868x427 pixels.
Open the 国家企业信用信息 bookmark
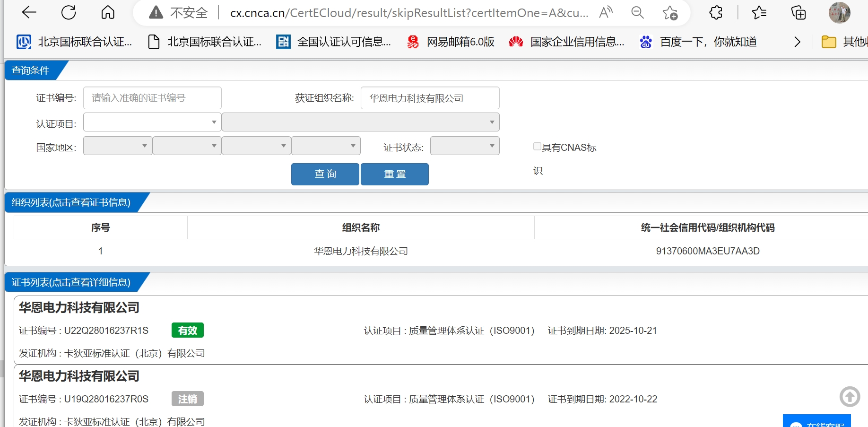(566, 42)
